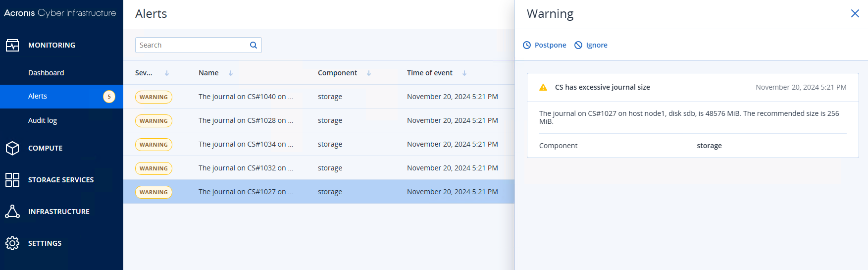Click the Settings gear icon
The height and width of the screenshot is (270, 868).
(12, 243)
